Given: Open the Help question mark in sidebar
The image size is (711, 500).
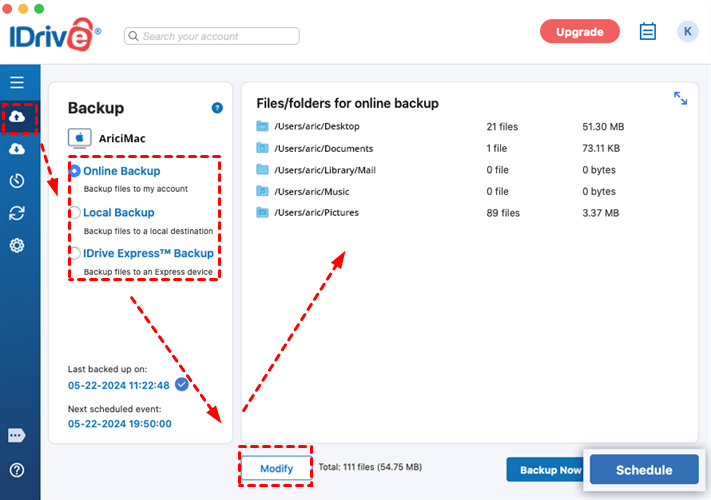Looking at the screenshot, I should 17,470.
